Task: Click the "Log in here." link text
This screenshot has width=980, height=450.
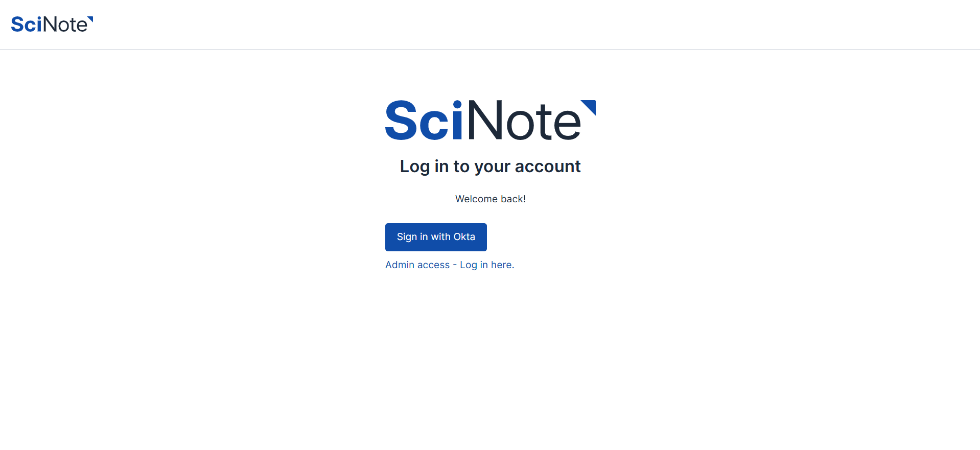Action: (487, 265)
